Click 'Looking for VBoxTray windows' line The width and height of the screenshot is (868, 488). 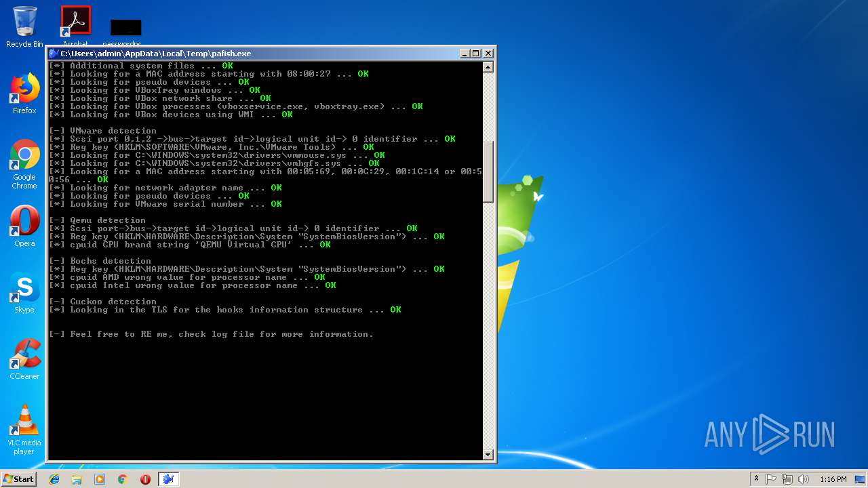tap(154, 90)
